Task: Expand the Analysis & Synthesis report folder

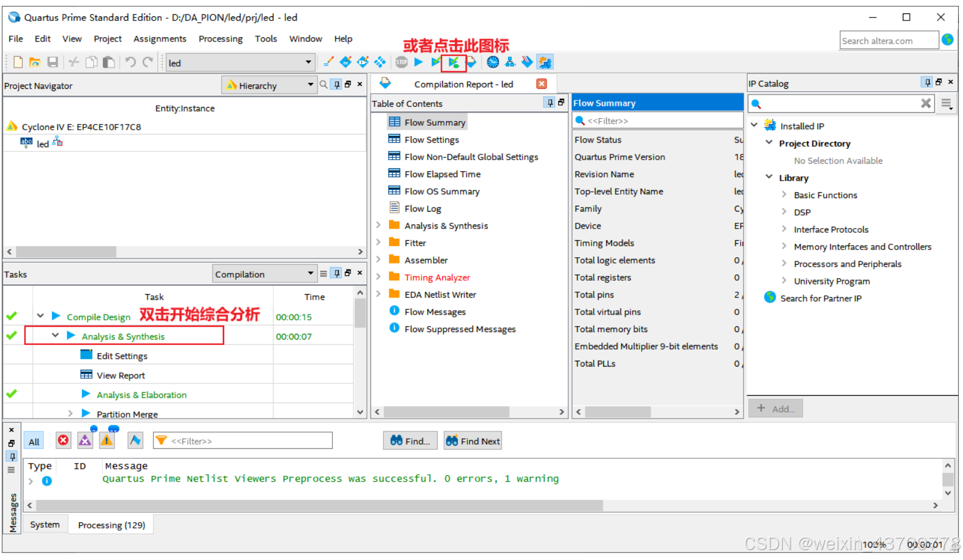Action: 378,225
